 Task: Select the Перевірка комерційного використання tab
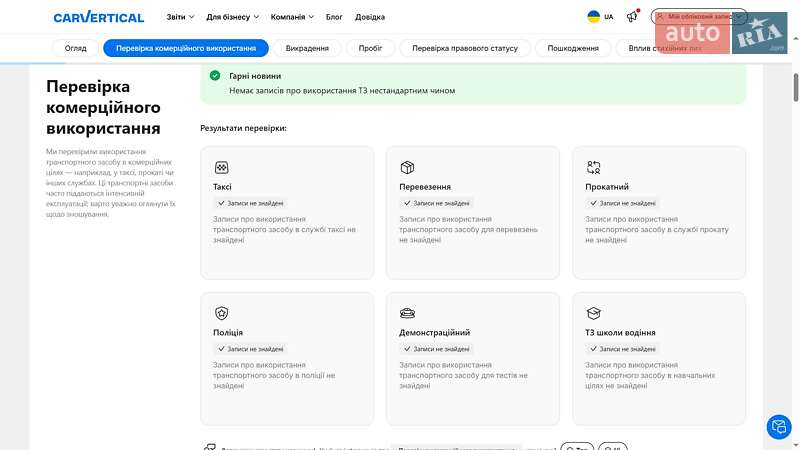(186, 48)
